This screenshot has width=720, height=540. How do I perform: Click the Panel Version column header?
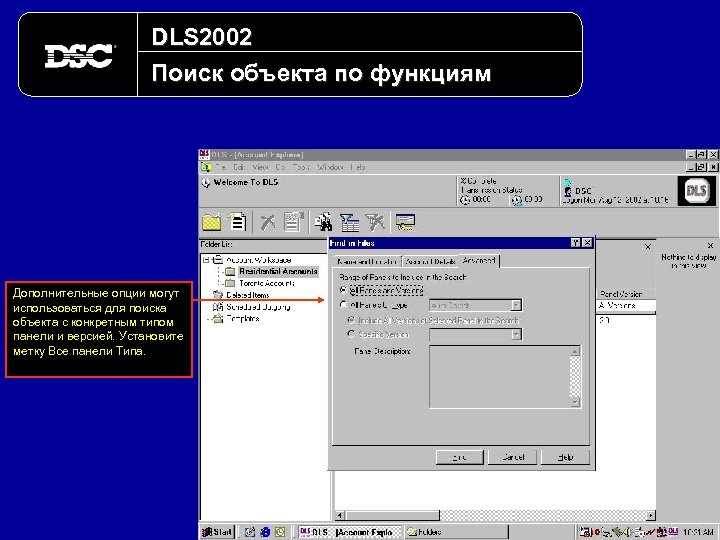coord(626,293)
